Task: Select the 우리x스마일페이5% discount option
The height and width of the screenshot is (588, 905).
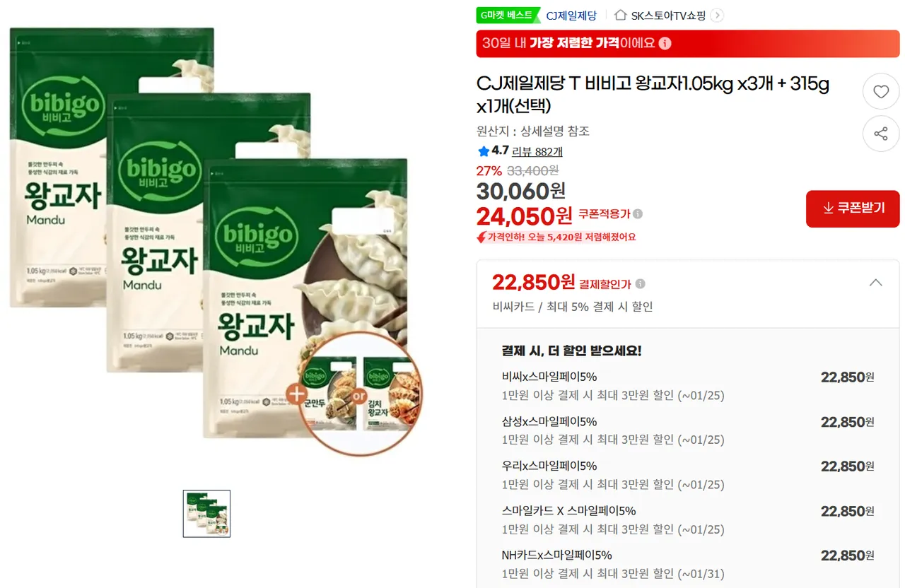Action: [688, 475]
